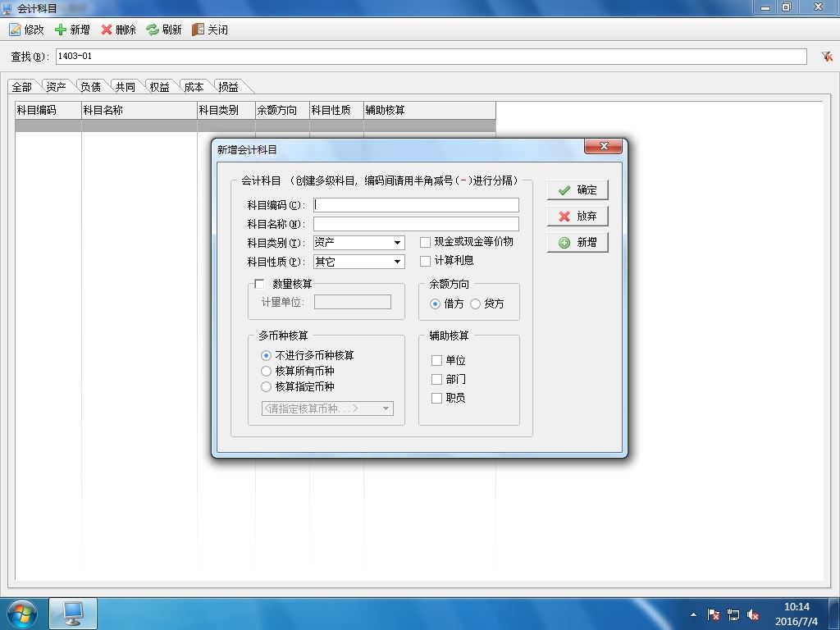Click the 计量单位 input field

pos(352,302)
